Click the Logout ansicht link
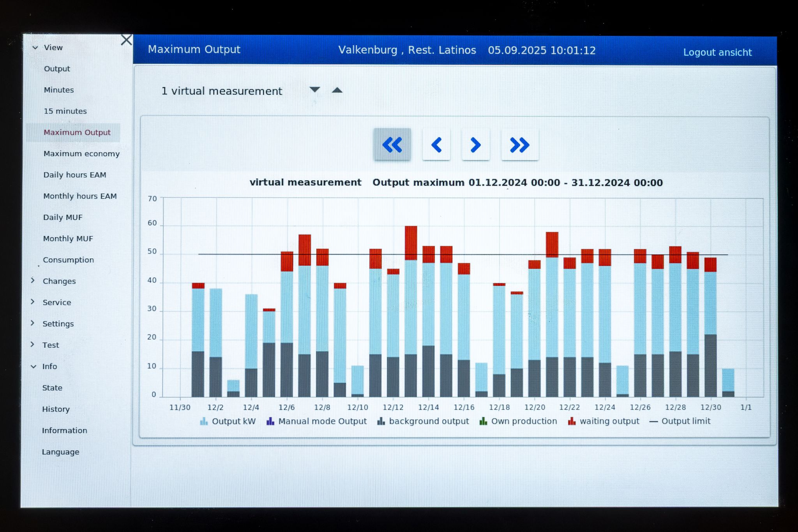This screenshot has width=798, height=532. point(717,52)
